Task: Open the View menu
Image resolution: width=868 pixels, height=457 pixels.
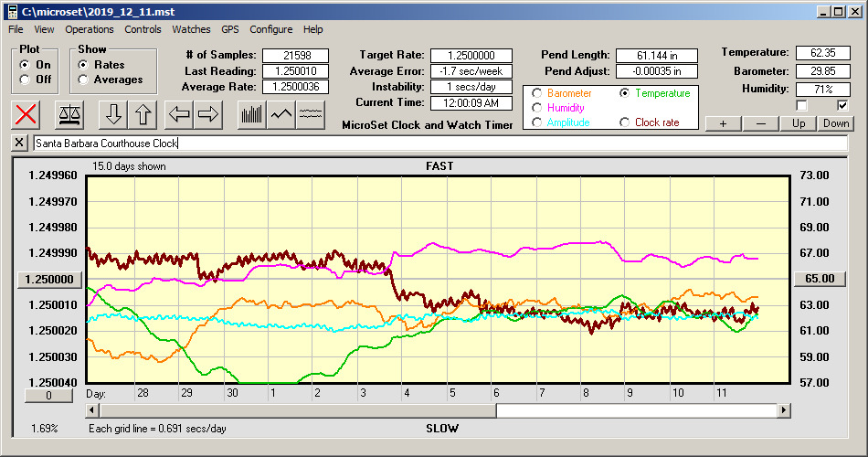Action: tap(44, 29)
